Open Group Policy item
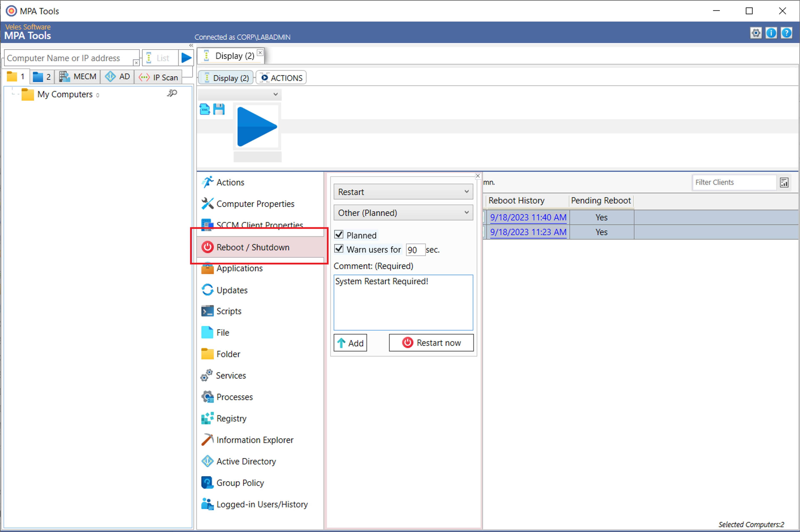Image resolution: width=800 pixels, height=532 pixels. click(232, 483)
